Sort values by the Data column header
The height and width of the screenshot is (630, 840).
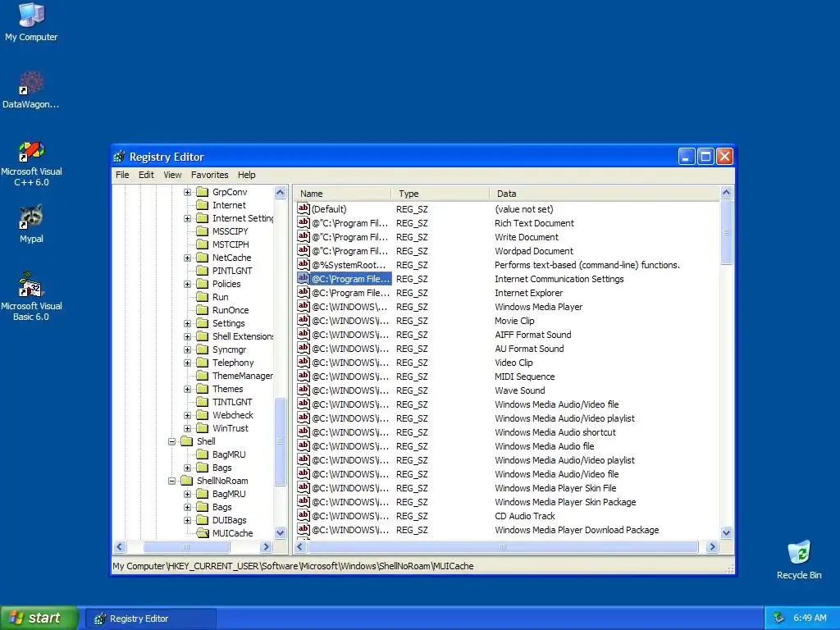(x=605, y=194)
